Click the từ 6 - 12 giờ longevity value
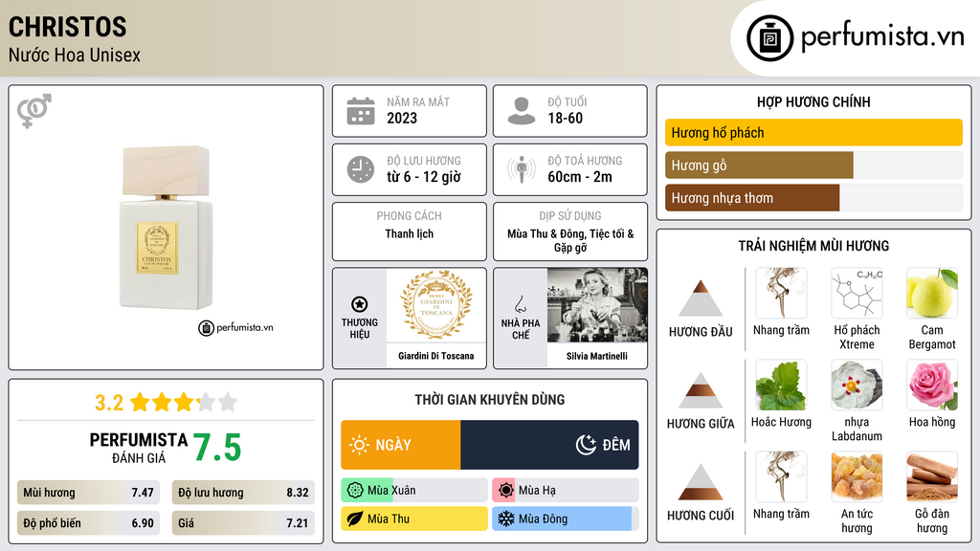980x551 pixels. point(424,177)
